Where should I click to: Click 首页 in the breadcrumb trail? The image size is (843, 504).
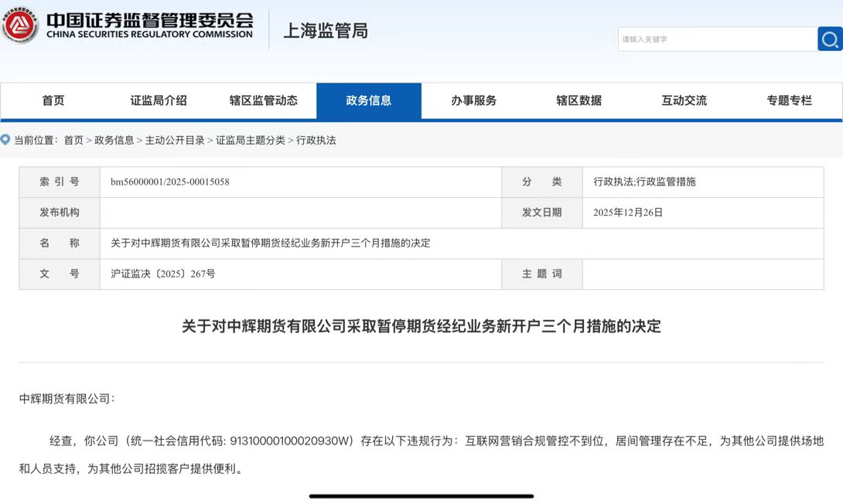(x=73, y=141)
